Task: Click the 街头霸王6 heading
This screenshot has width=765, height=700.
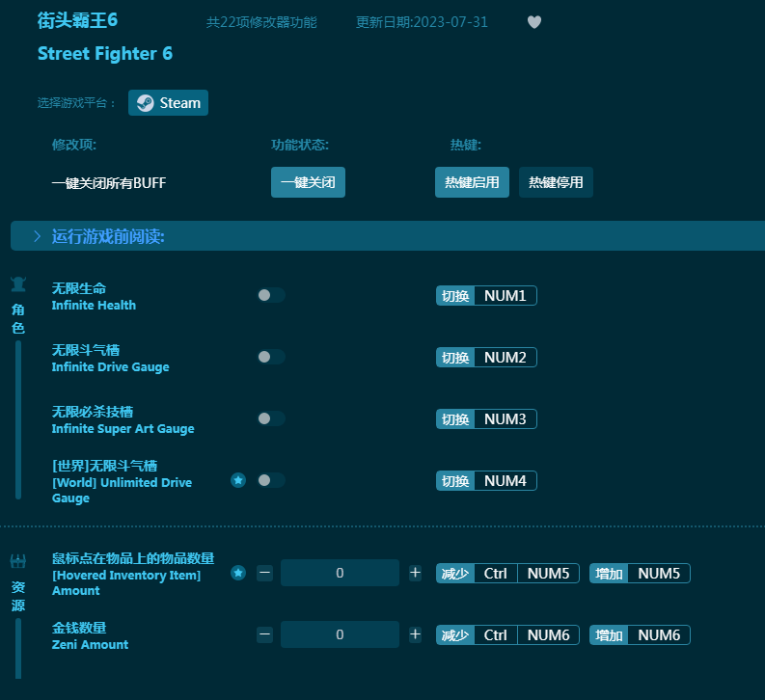Action: (x=77, y=20)
